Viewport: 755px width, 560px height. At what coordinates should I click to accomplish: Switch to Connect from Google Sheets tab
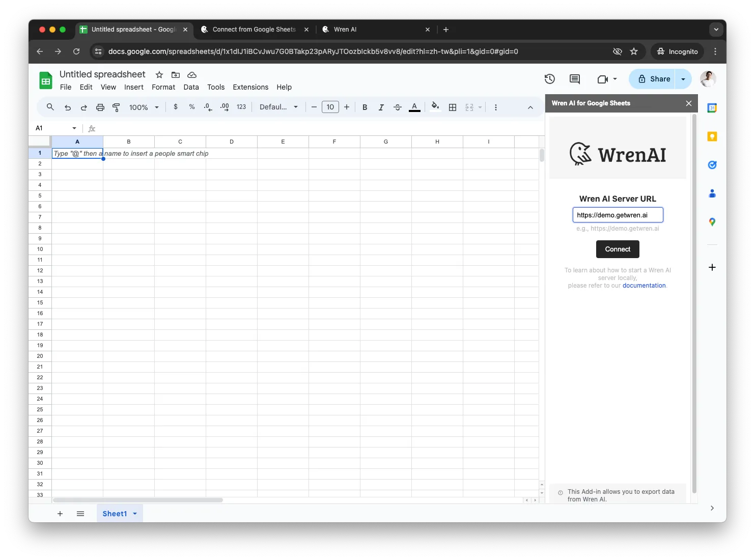click(x=254, y=30)
